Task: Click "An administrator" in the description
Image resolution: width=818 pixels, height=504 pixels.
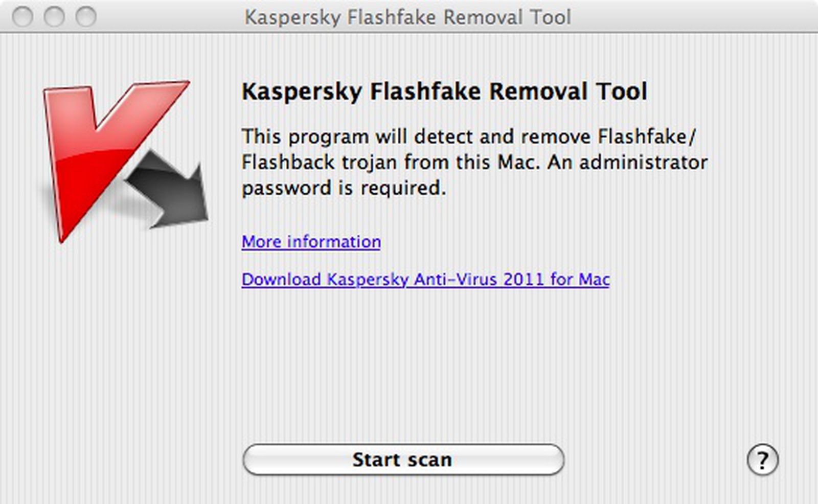Action: (627, 163)
